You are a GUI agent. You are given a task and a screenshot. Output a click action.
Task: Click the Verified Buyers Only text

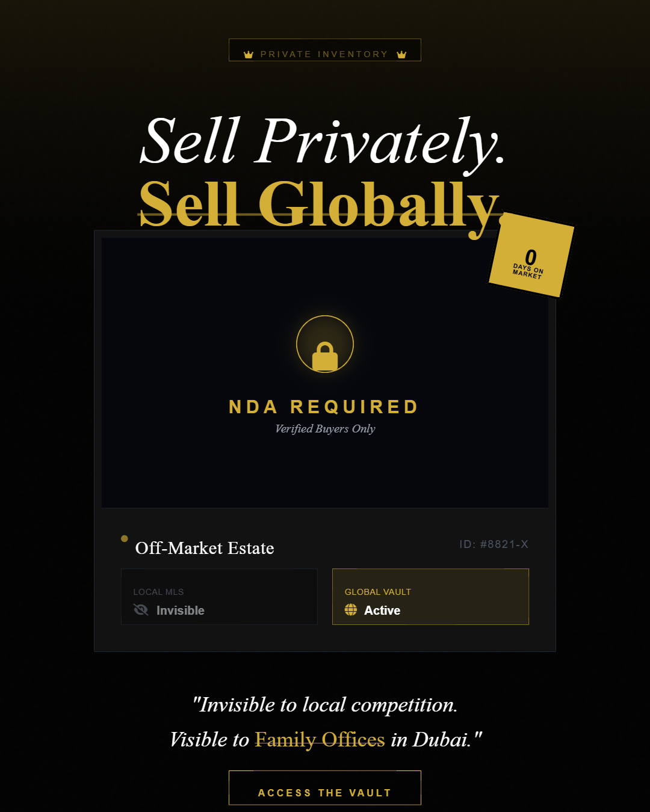tap(325, 429)
